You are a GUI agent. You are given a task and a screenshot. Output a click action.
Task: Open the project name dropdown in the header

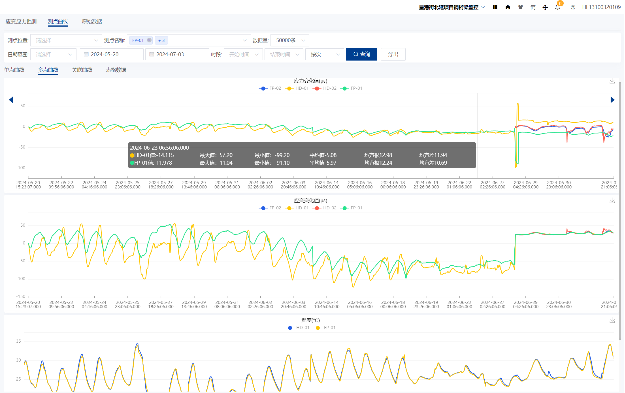click(452, 7)
